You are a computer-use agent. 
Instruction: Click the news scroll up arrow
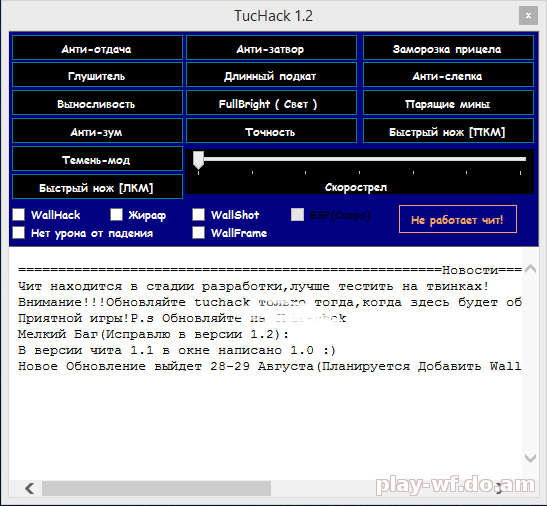(x=530, y=268)
